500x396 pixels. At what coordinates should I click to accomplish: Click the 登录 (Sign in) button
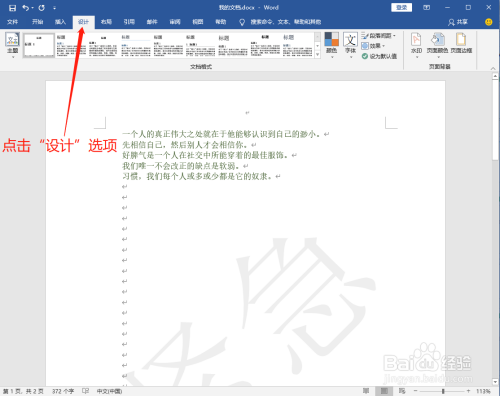pyautogui.click(x=401, y=7)
